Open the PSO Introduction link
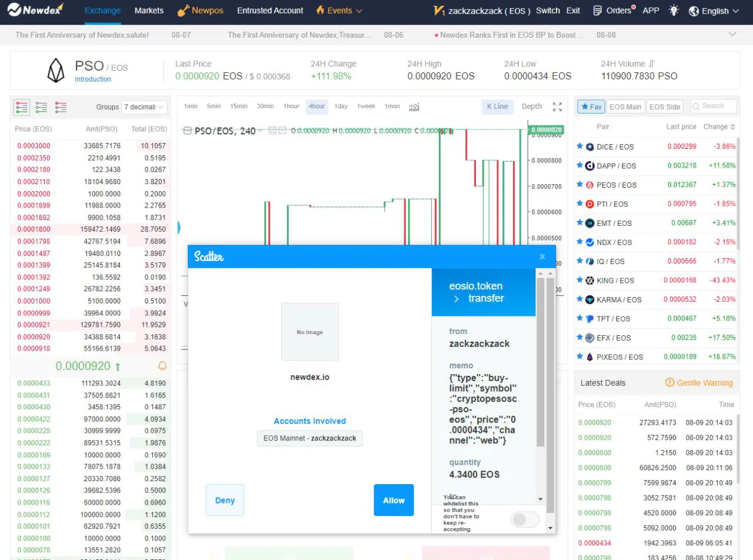 pyautogui.click(x=93, y=79)
